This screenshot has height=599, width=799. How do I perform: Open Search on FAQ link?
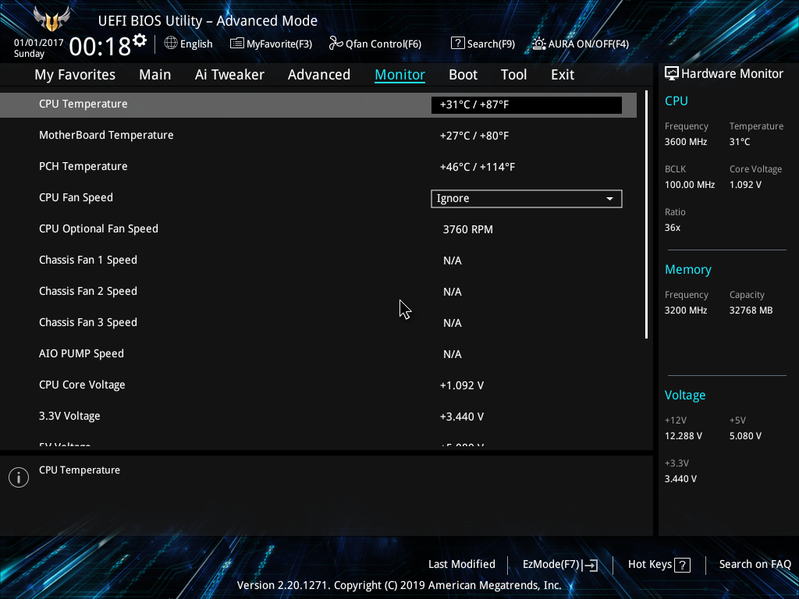755,564
